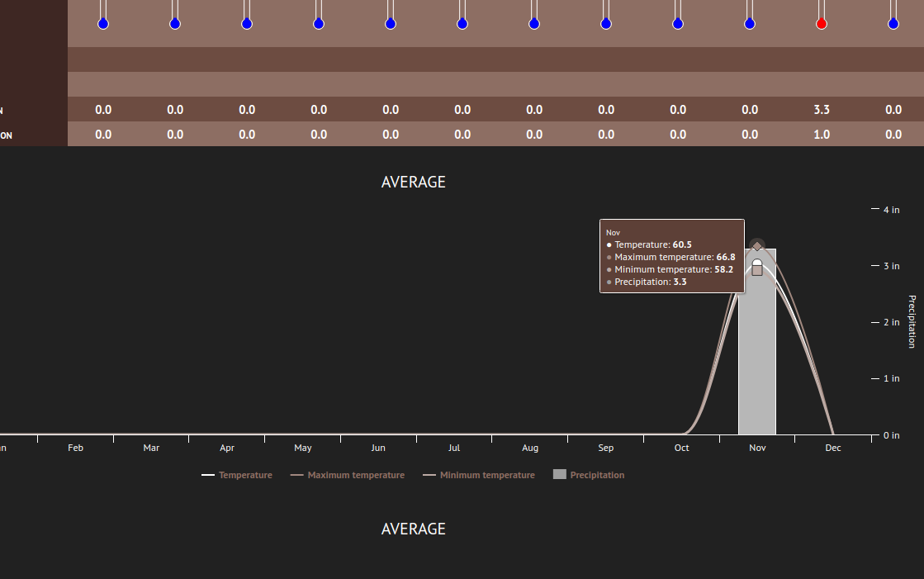
Task: Click the Apr axis label
Action: [x=227, y=448]
